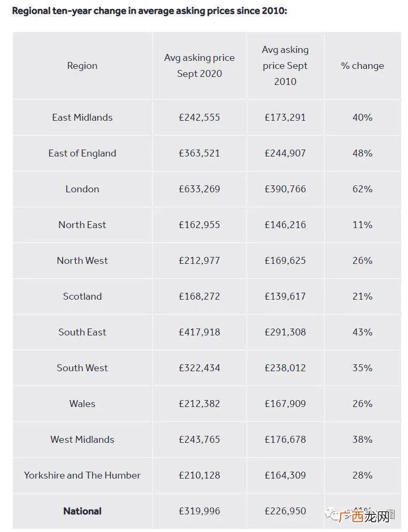This screenshot has height=532, width=408.
Task: Select the East of England row label
Action: click(82, 153)
